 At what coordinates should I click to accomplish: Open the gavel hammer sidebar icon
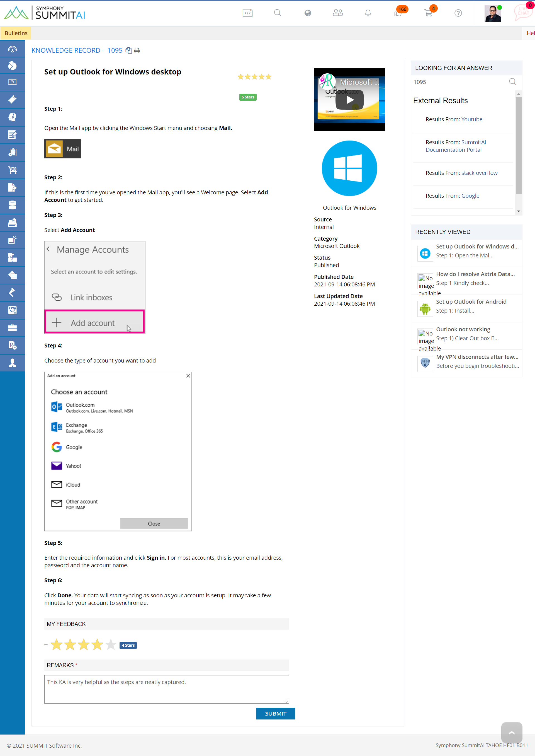12,293
